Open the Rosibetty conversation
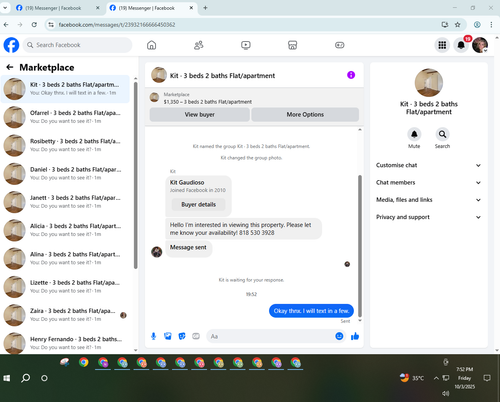Screen dimensions: 500x402 (65, 145)
